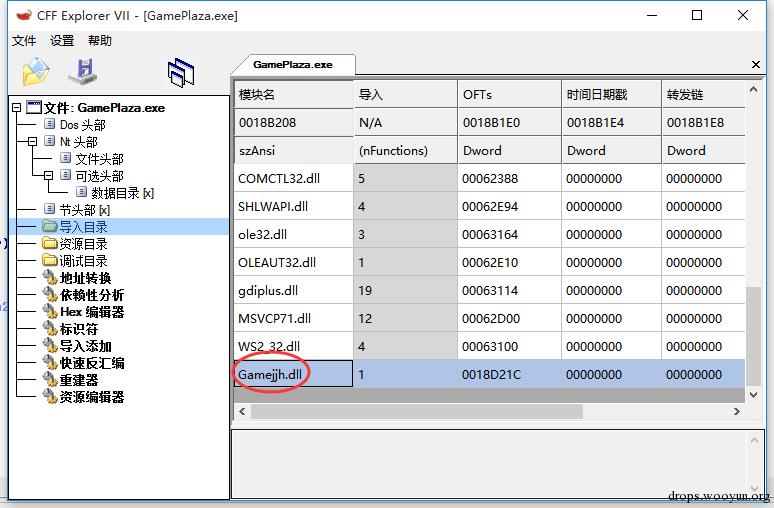This screenshot has width=774, height=508.
Task: Click the 文件头部 page icon
Action: pyautogui.click(x=65, y=157)
